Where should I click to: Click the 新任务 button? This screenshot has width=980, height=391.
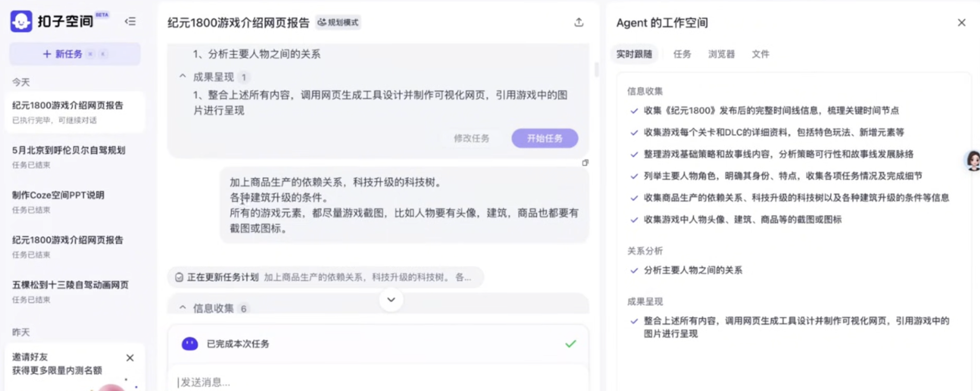75,54
